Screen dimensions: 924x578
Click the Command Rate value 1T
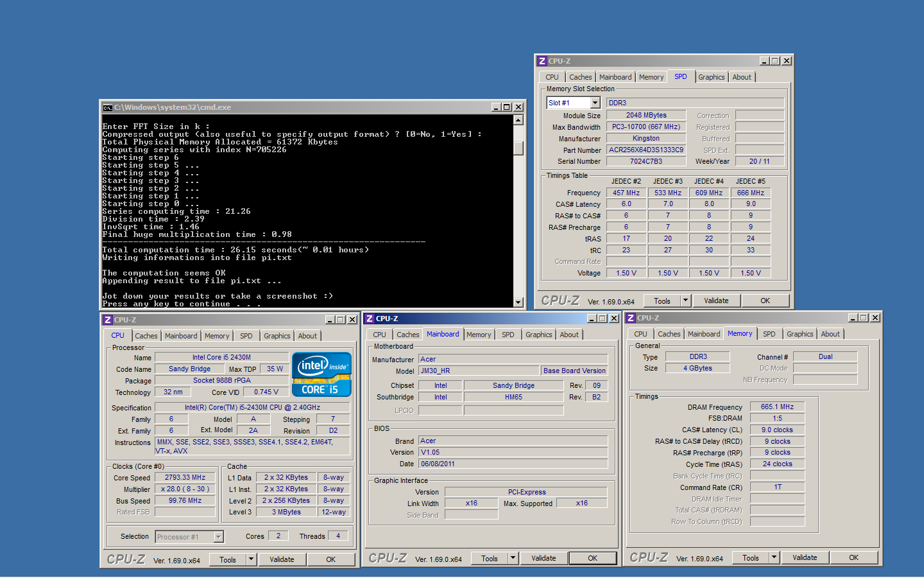777,487
